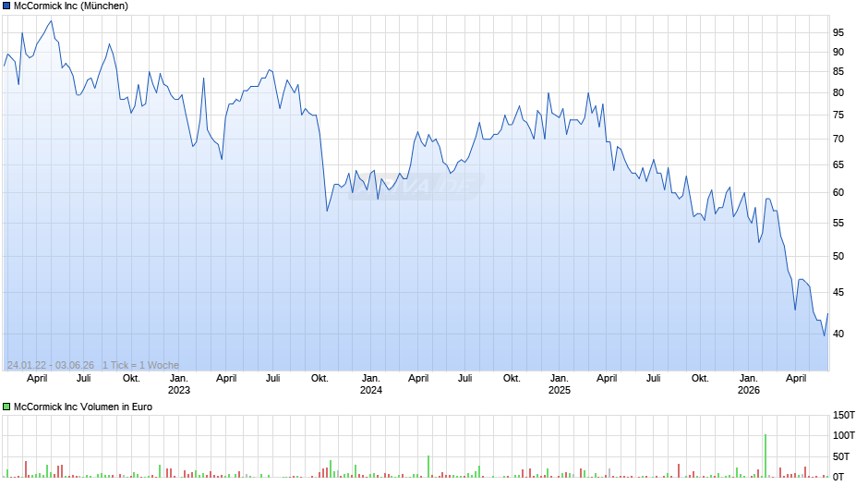Screen dimensions: 868x486
Task: Click the price axis value 40
Action: tap(838, 334)
